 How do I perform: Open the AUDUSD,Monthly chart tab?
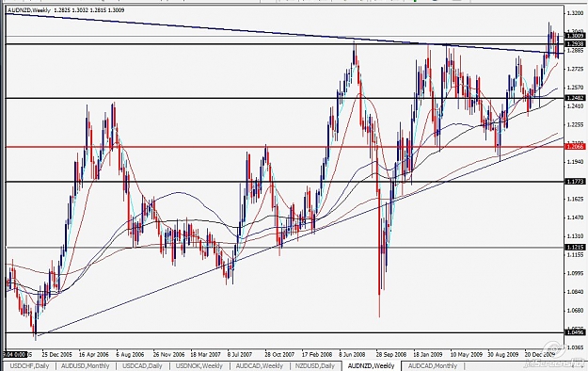click(85, 365)
